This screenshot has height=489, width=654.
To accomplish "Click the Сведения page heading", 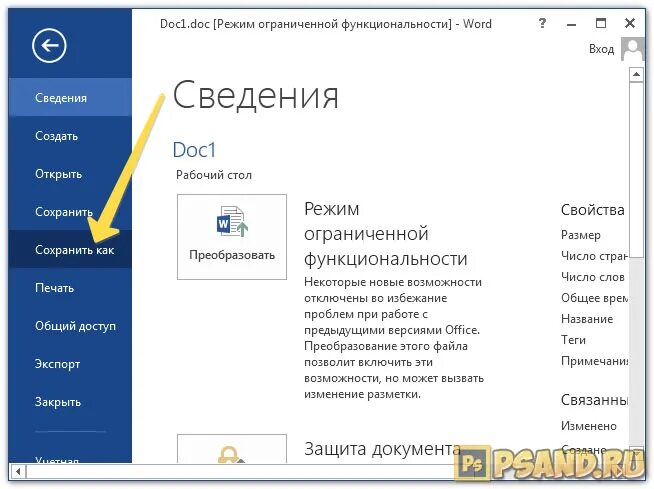I will tap(255, 96).
